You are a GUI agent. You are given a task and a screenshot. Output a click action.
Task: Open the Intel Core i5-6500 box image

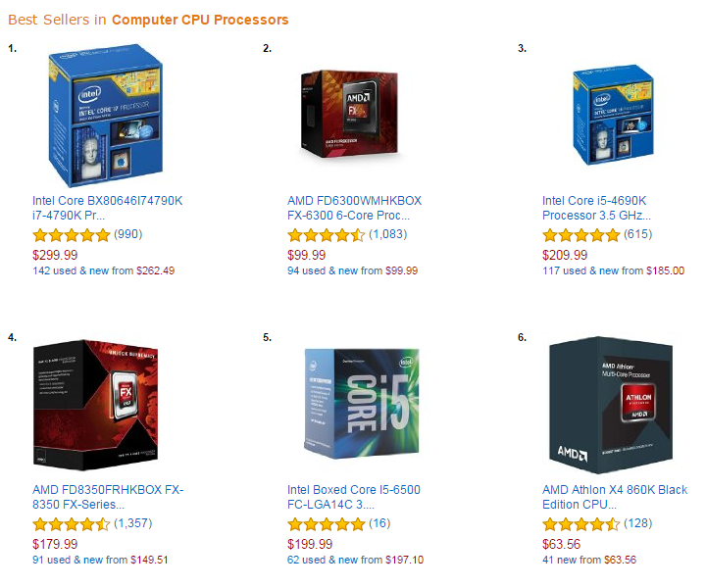(362, 404)
